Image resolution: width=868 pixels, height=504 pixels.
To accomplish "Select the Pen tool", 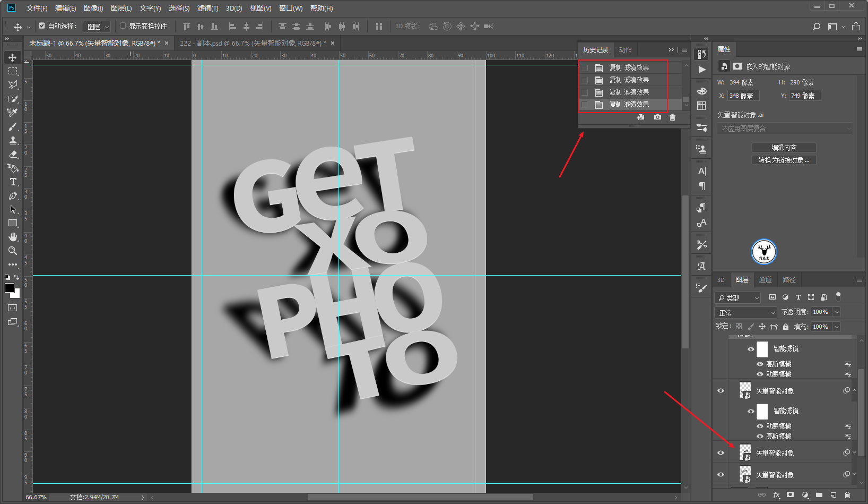I will tap(13, 195).
